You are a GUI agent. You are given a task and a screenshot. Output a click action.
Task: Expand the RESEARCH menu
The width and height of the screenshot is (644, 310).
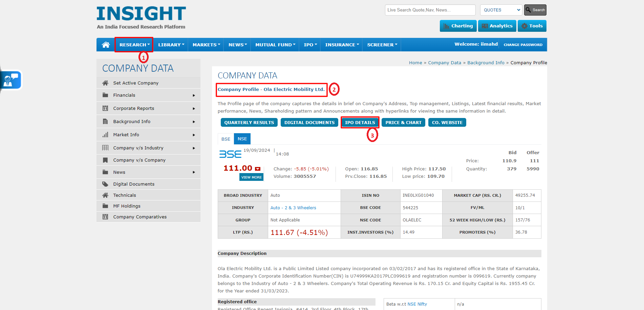click(134, 45)
